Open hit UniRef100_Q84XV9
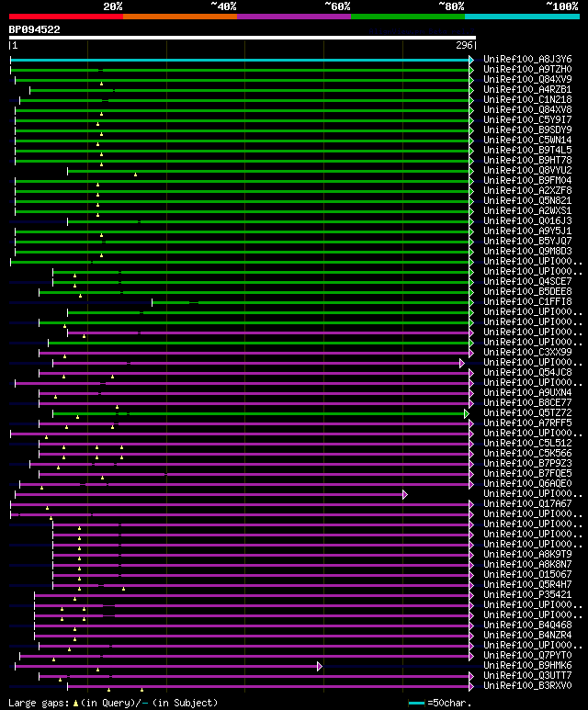Viewport: 588px width, 710px height. [527, 79]
